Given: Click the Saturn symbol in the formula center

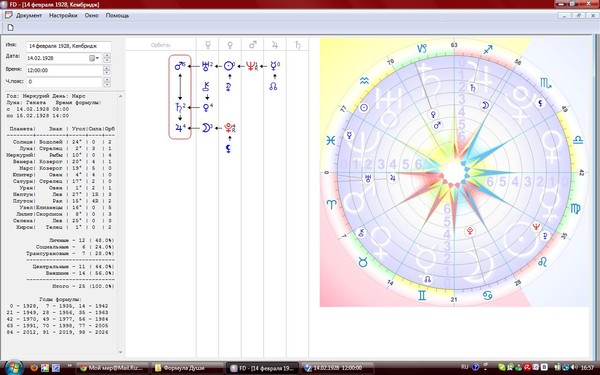Looking at the screenshot, I should click(x=179, y=107).
